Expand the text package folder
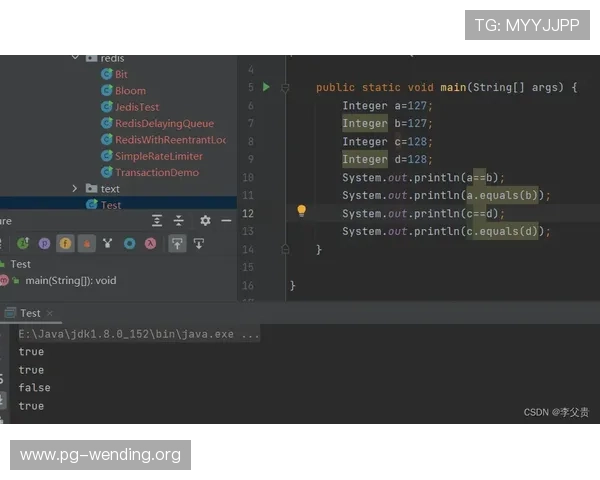600x480 pixels. 76,188
